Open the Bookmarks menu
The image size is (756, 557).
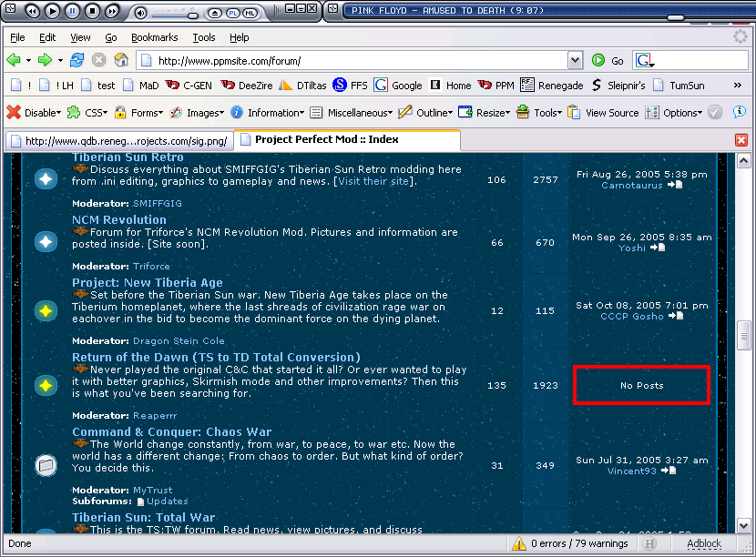click(154, 37)
